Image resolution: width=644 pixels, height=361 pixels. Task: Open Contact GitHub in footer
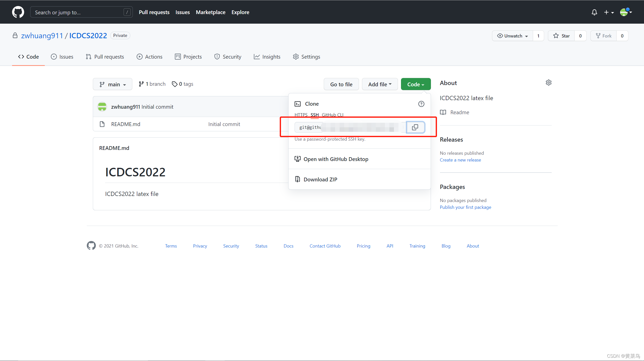(325, 246)
